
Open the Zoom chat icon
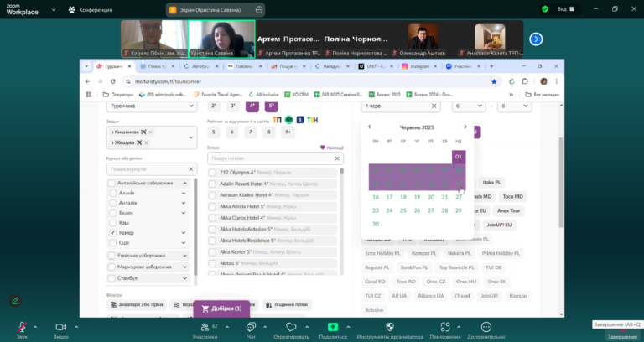pyautogui.click(x=251, y=327)
